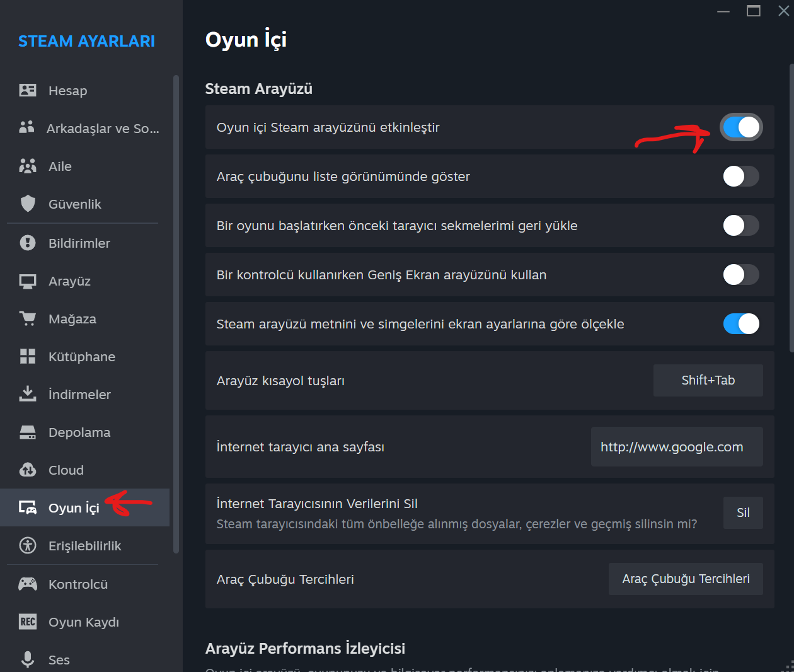This screenshot has width=794, height=672.
Task: Turn off 'ekran ayarlarına göre ölçekle' toggle
Action: [x=741, y=324]
